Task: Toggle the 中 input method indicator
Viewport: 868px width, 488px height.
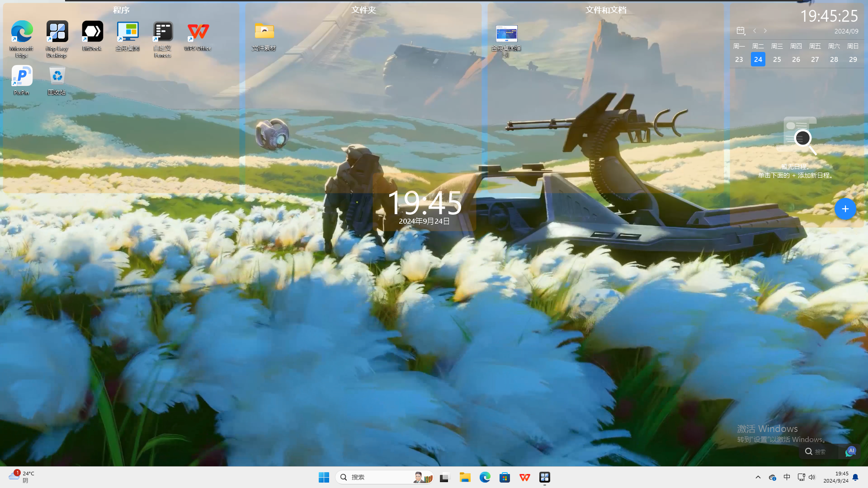Action: [x=787, y=477]
